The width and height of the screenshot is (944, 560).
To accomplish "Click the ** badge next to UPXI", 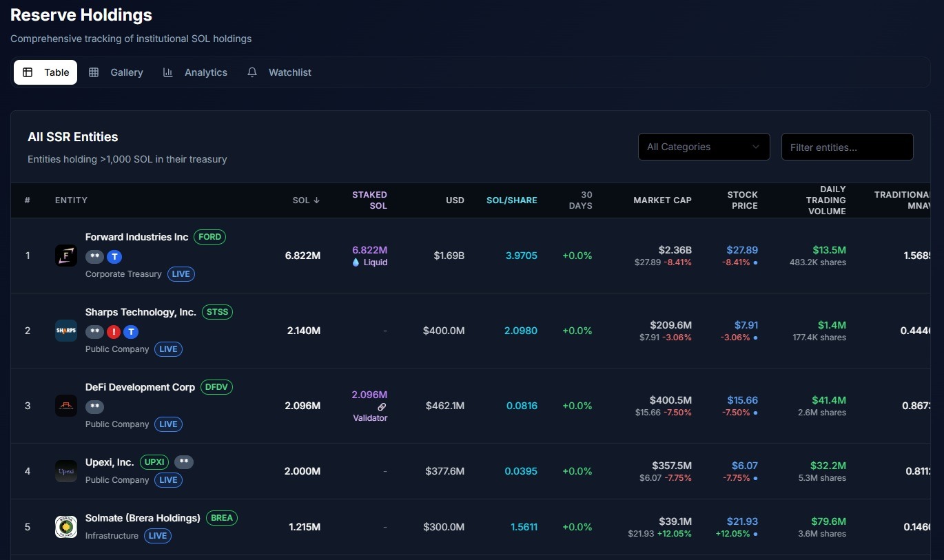I will 183,462.
